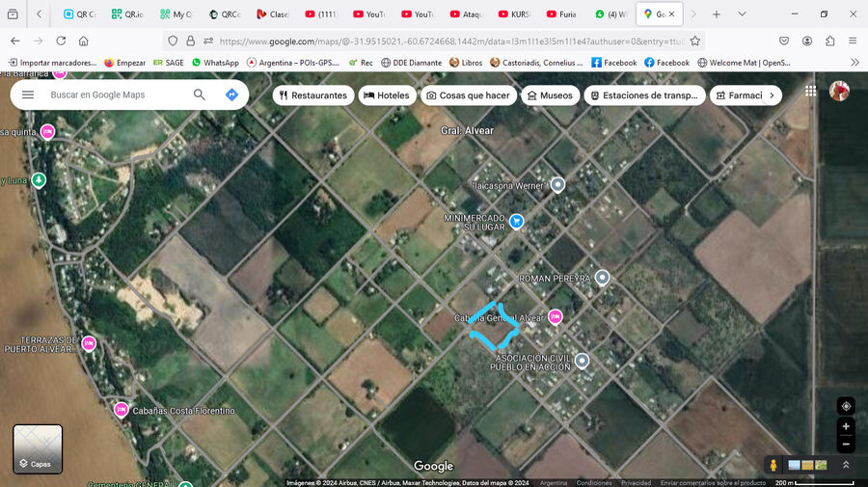Viewport: 868px width, 487px height.
Task: Switch to the KURS YouTube tab
Action: tap(514, 14)
